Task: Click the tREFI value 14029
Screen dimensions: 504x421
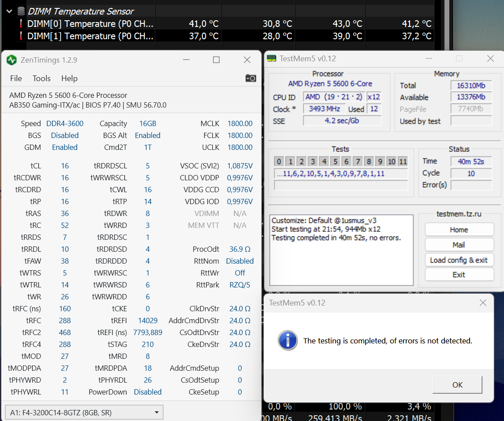Action: 148,320
